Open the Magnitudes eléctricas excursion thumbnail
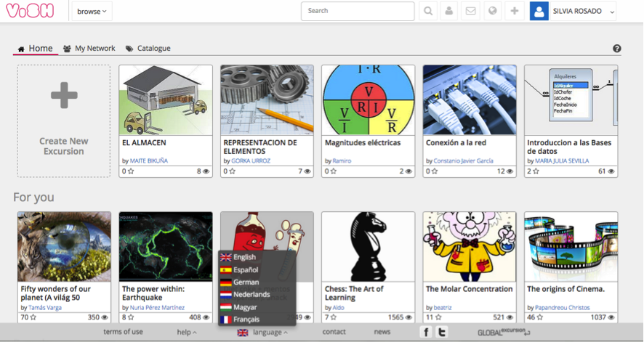This screenshot has height=342, width=644. pyautogui.click(x=368, y=99)
